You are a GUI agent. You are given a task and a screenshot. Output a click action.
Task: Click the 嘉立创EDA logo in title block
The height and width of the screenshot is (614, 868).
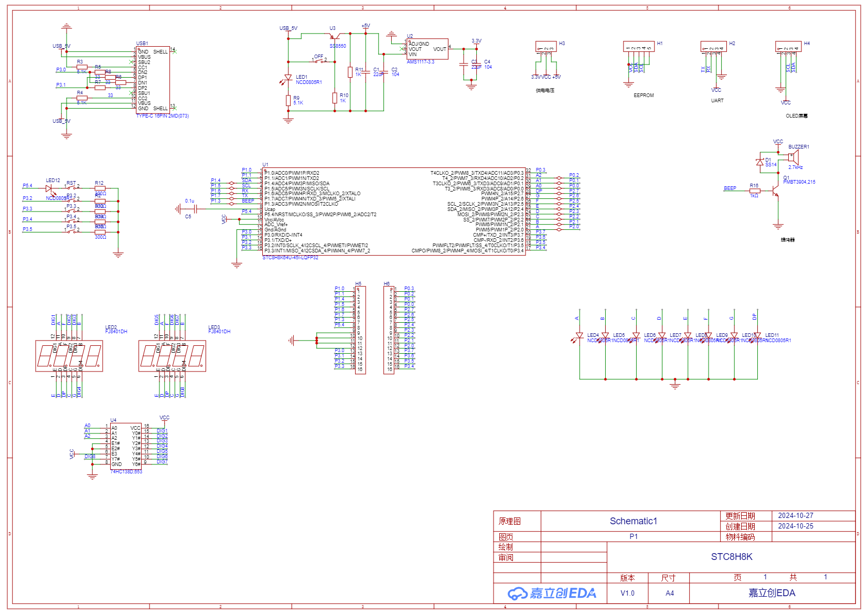click(x=552, y=594)
